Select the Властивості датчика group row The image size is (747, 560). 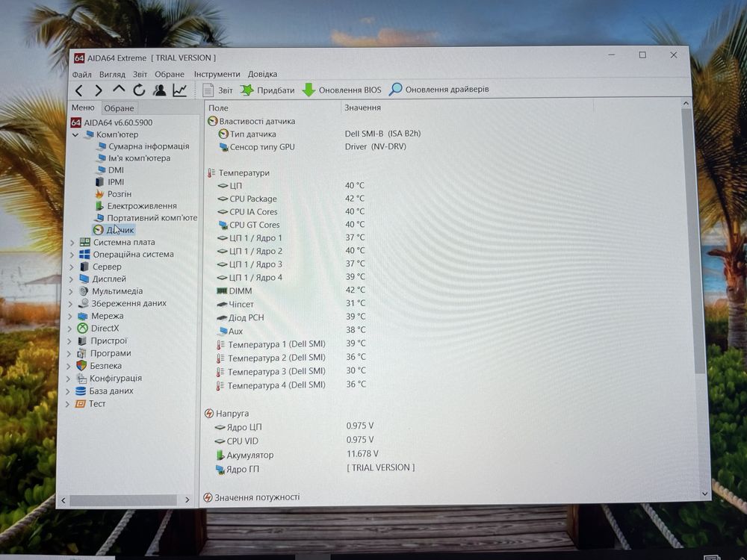(x=252, y=122)
